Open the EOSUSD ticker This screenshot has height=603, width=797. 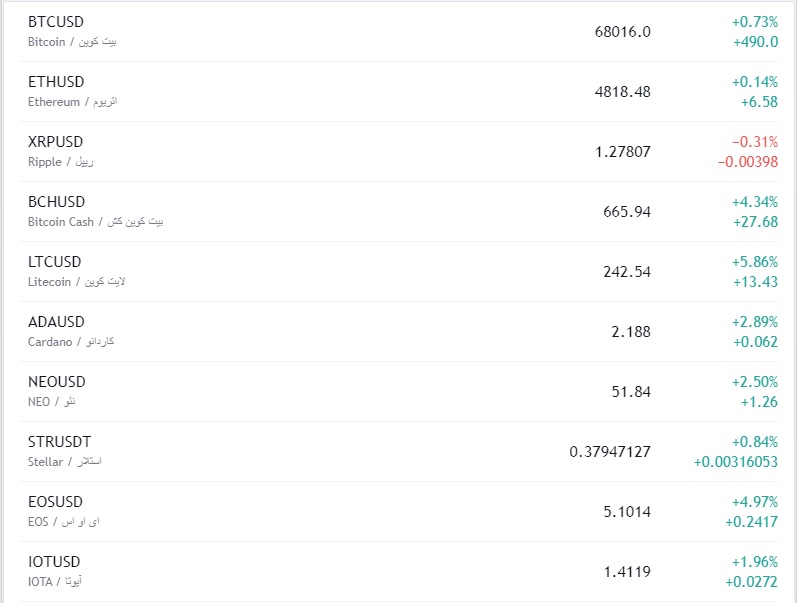pos(56,502)
